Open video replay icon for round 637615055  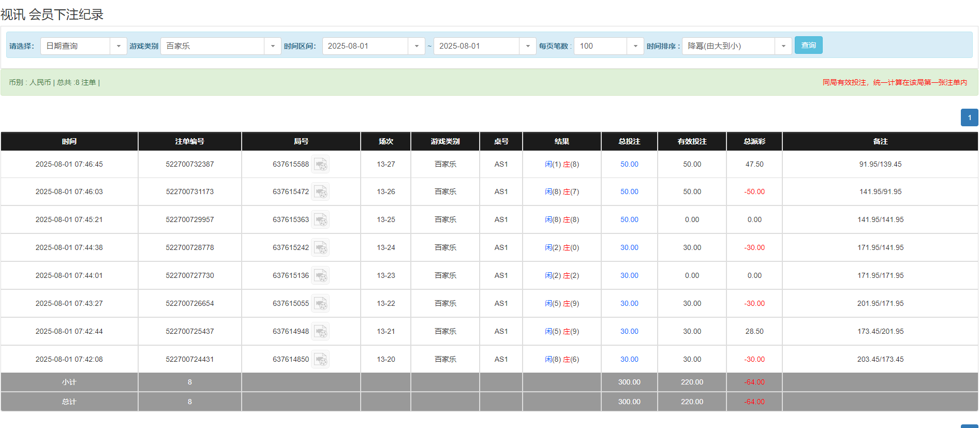click(x=320, y=304)
